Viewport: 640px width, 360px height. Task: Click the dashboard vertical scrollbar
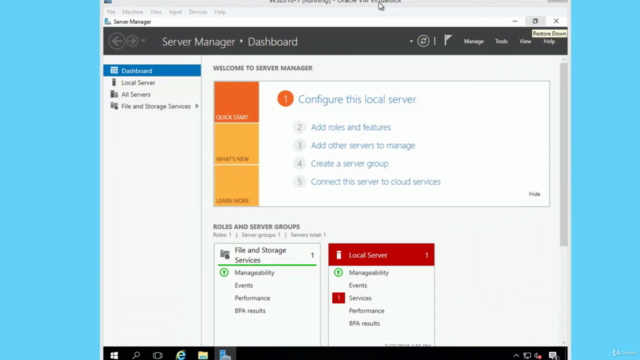(564, 154)
